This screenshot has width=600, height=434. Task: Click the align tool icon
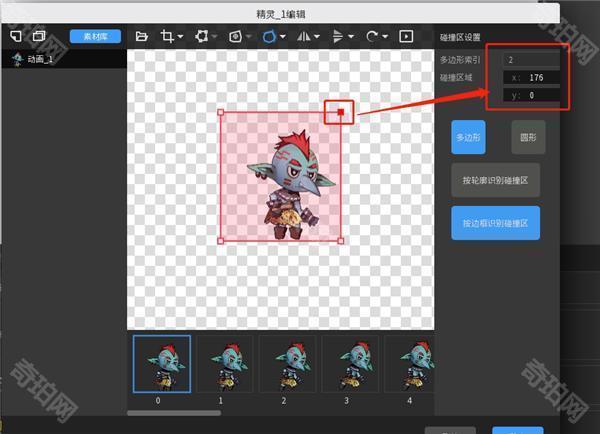pos(338,37)
